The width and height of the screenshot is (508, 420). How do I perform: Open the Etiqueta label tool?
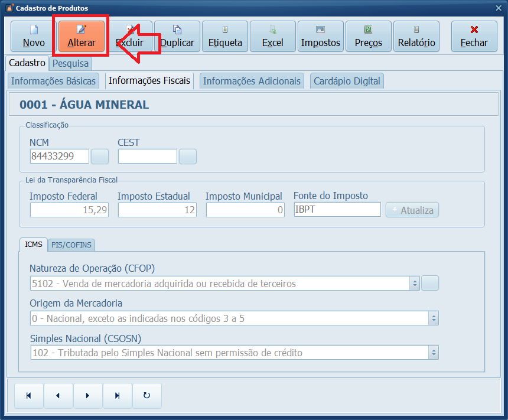[225, 36]
